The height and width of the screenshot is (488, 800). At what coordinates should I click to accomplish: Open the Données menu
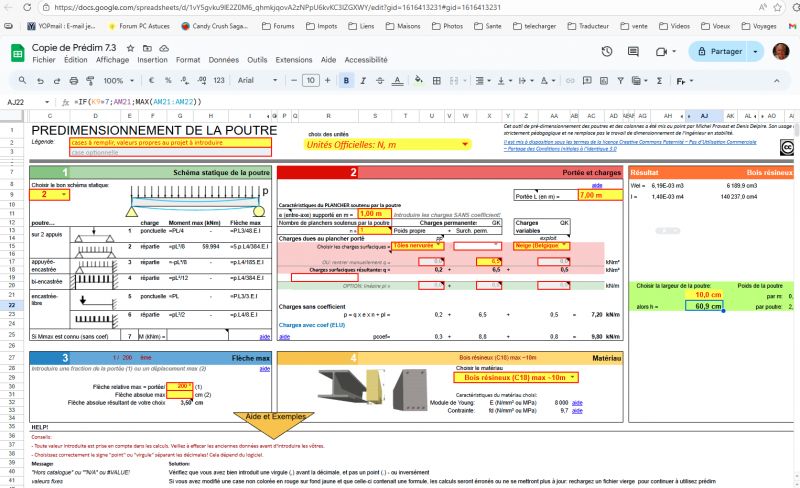[223, 60]
